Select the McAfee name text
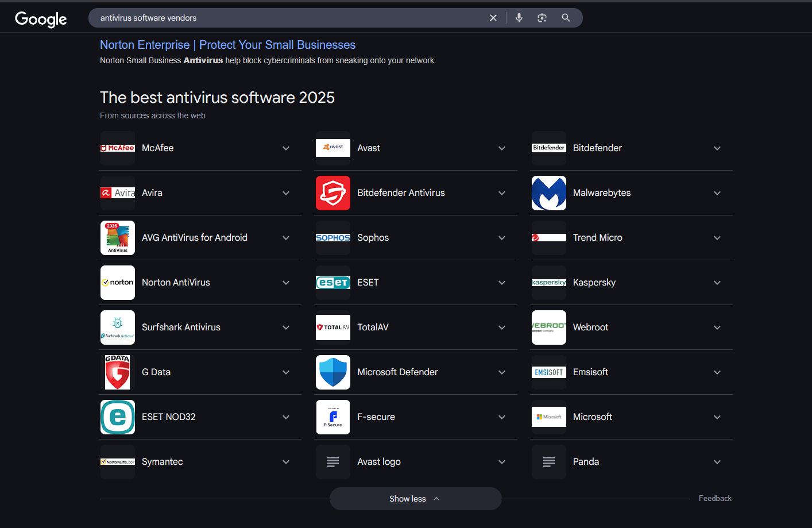 pos(158,148)
